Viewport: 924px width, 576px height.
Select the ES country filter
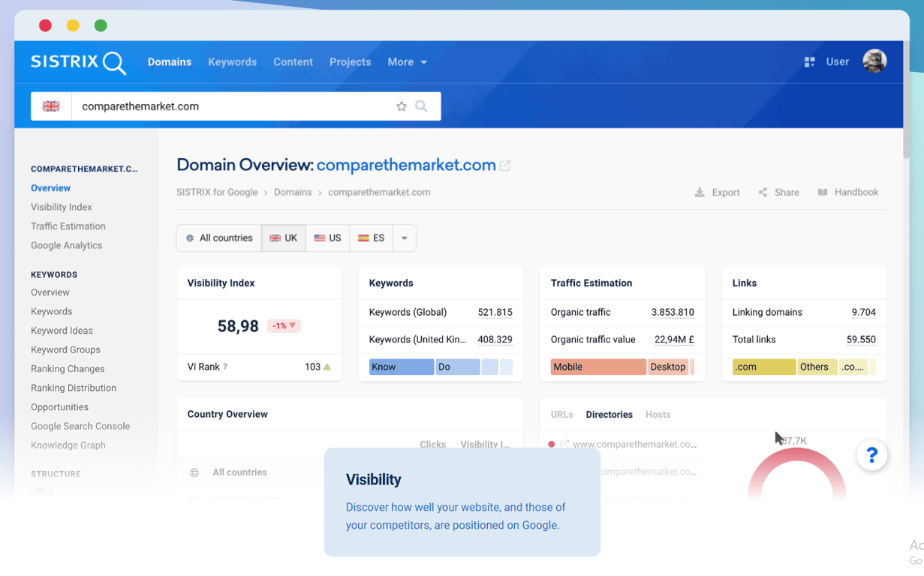click(372, 238)
